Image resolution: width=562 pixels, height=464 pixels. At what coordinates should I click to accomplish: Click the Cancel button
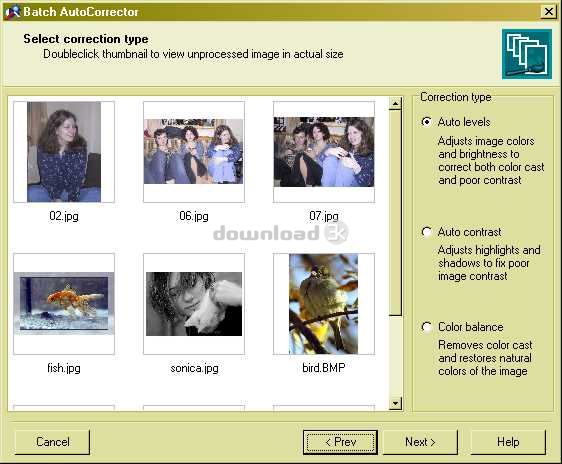pos(52,442)
